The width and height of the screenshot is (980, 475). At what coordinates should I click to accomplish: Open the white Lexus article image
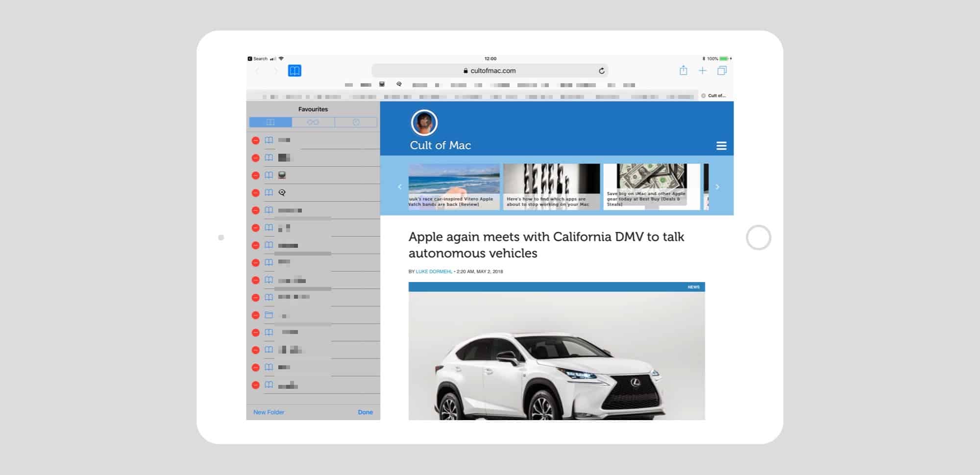[557, 356]
